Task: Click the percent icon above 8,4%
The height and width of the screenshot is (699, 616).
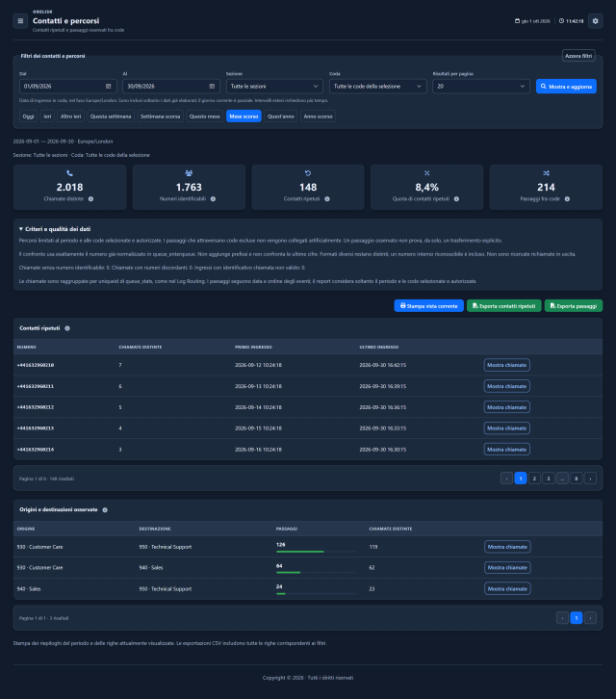Action: click(x=427, y=173)
